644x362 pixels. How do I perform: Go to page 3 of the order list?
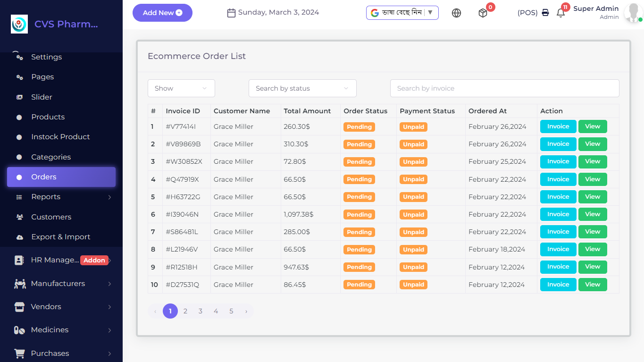coord(201,311)
